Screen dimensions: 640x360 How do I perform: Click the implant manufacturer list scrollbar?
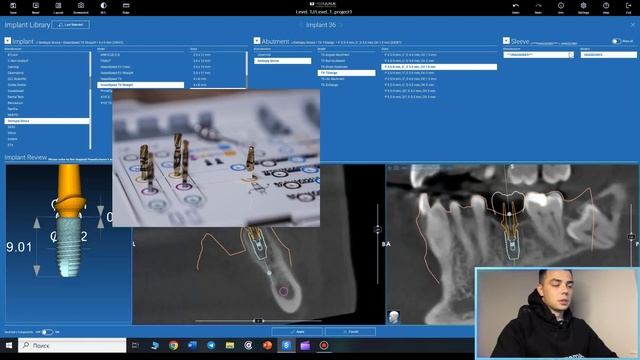pos(91,100)
